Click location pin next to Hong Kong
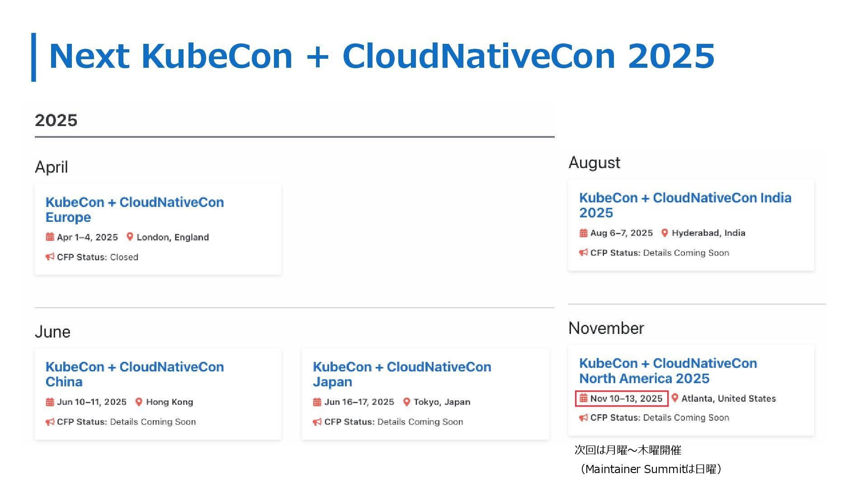The height and width of the screenshot is (488, 868). pos(139,402)
